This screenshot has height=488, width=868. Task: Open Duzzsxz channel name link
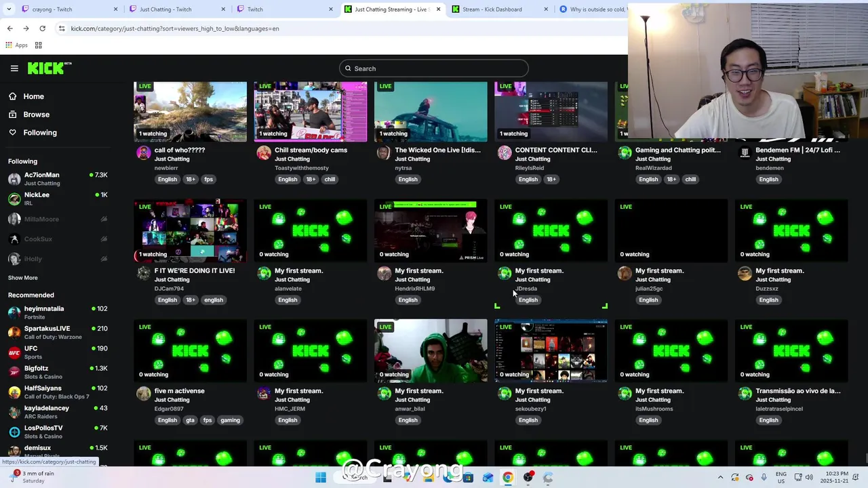pos(767,289)
